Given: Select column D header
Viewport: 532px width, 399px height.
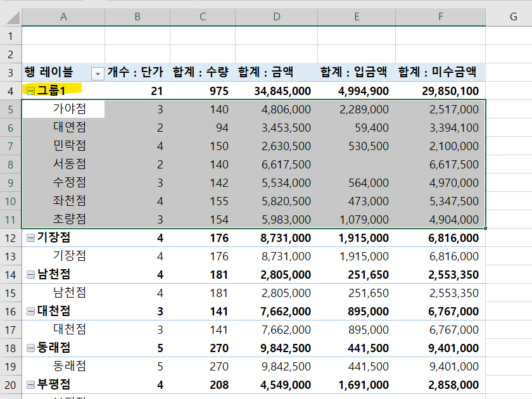Looking at the screenshot, I should click(x=277, y=16).
